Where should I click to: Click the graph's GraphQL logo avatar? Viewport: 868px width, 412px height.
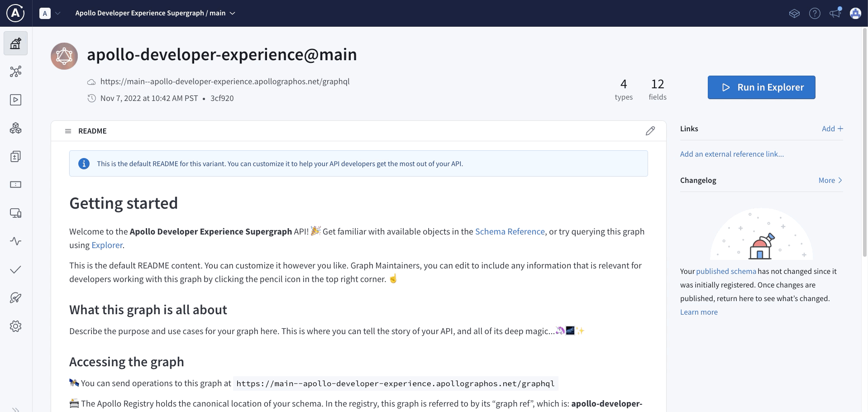point(64,56)
